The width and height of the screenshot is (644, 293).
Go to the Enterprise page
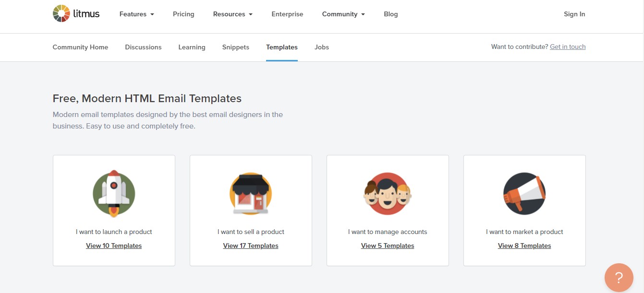tap(287, 14)
